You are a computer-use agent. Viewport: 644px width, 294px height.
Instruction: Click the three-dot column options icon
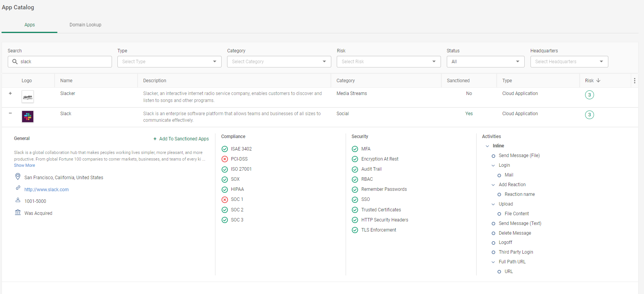[x=634, y=81]
